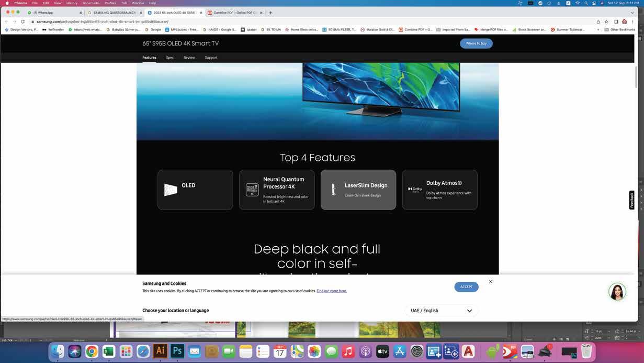Open the Malabar Gold bookmark
This screenshot has width=644, height=363.
pos(378,30)
